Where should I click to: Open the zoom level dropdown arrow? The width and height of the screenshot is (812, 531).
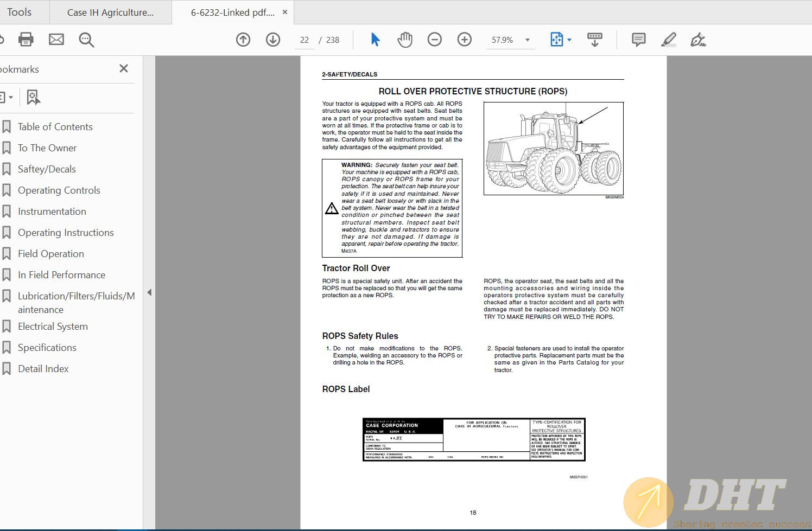click(528, 40)
